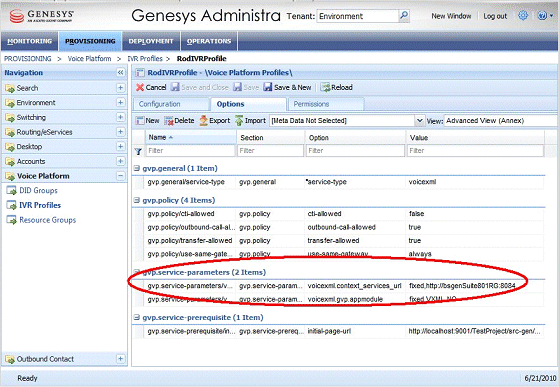This screenshot has height=387, width=559.
Task: Sort by the Section column header
Action: (271, 138)
